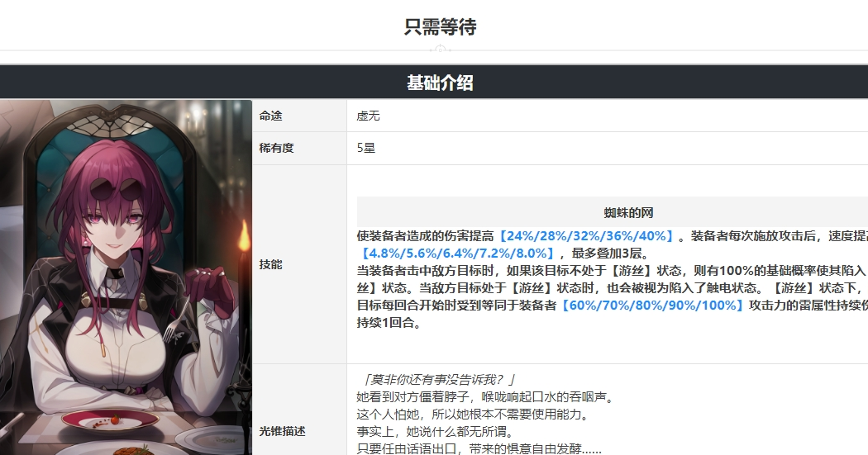
Task: Click the 技能 row label
Action: click(270, 265)
